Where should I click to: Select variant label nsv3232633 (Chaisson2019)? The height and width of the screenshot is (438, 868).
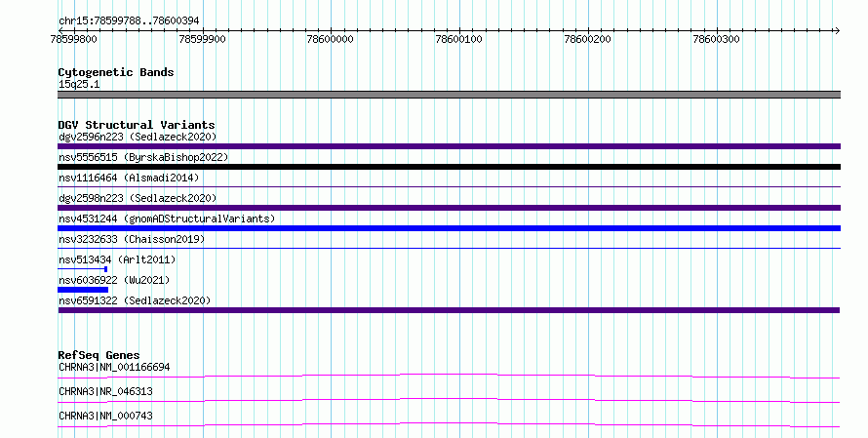click(132, 239)
